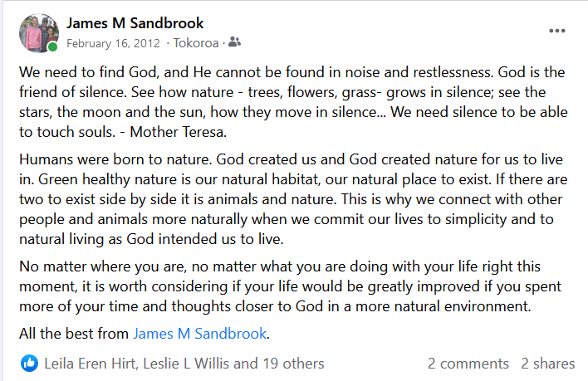Click the author name in post header
This screenshot has width=588, height=381.
[x=135, y=22]
